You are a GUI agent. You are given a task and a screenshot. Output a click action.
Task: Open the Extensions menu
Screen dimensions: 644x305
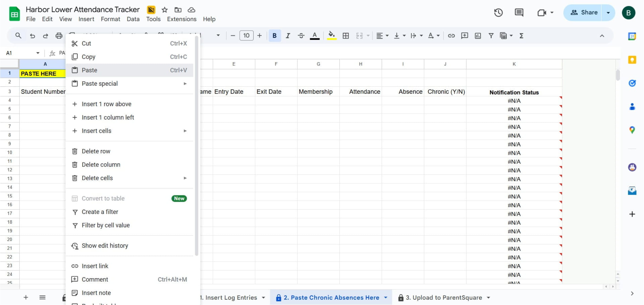(x=182, y=19)
